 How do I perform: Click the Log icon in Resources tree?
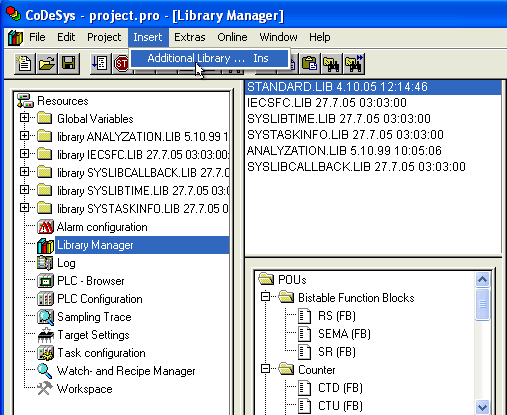45,263
